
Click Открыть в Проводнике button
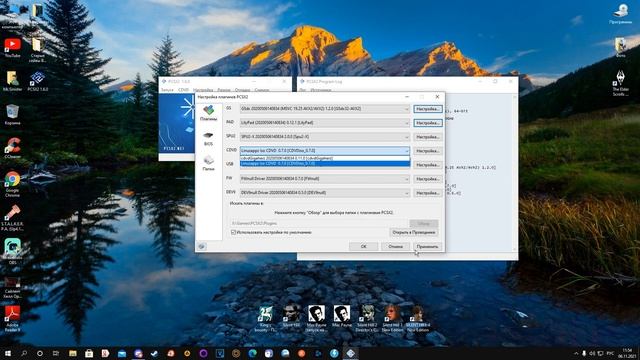tap(413, 233)
